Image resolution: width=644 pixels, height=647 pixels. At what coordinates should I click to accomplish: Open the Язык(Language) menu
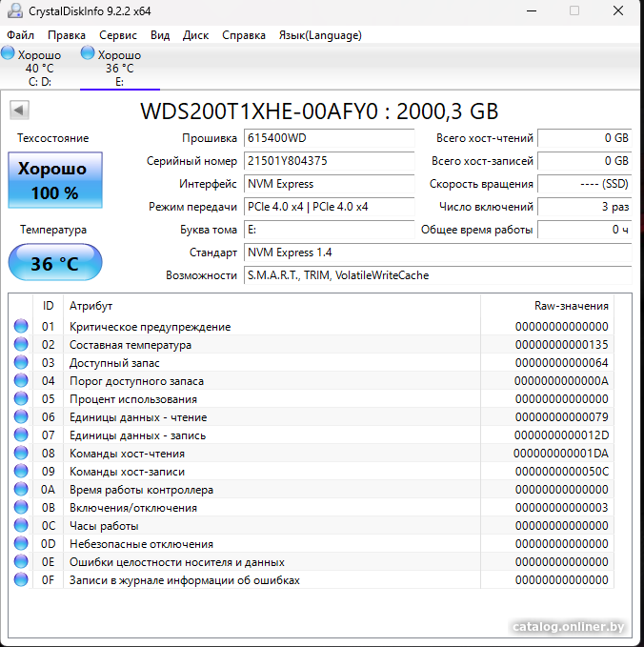point(320,35)
